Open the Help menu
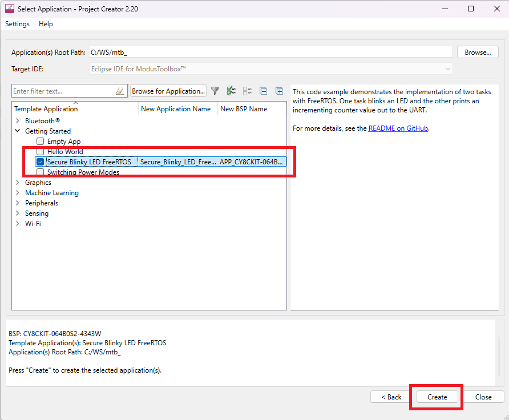 point(46,24)
